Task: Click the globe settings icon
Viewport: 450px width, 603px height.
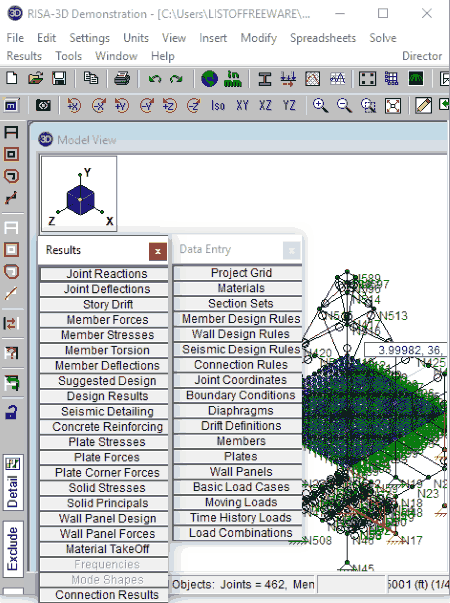Action: coord(209,78)
